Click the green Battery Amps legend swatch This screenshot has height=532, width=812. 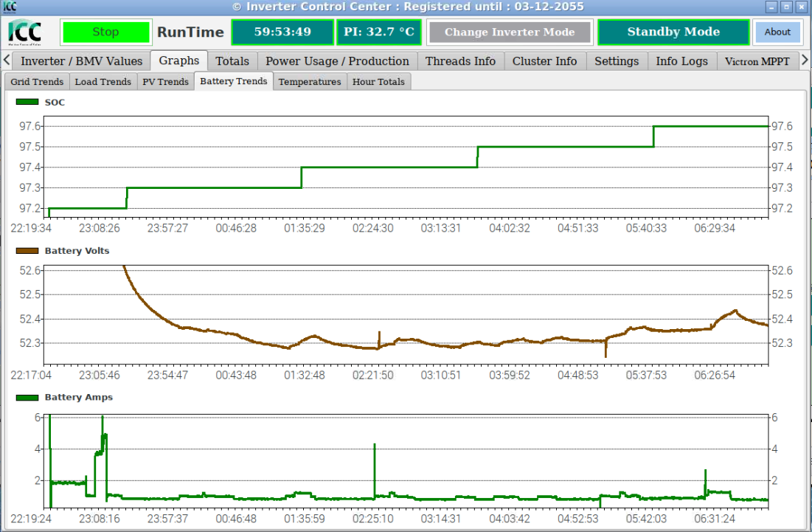pos(27,397)
